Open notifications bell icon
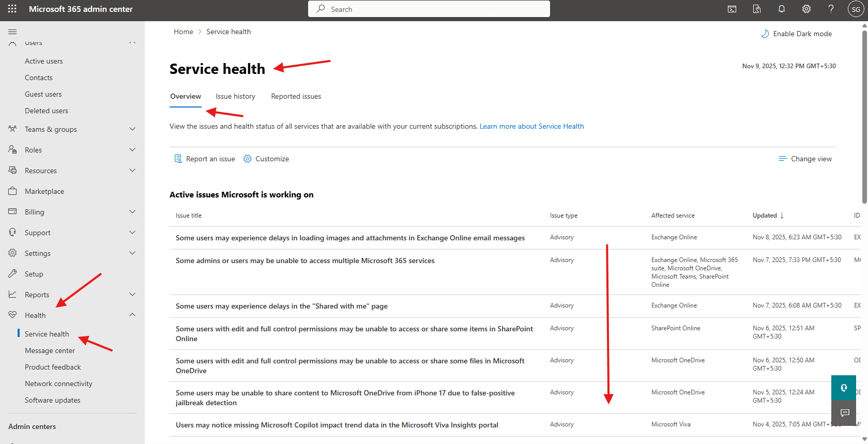Image resolution: width=868 pixels, height=444 pixels. point(782,9)
